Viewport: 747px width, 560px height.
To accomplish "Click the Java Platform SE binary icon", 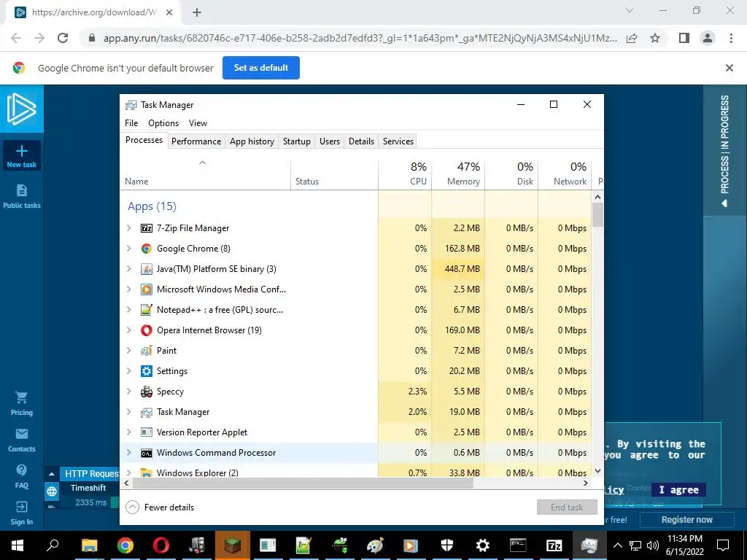I will pos(146,269).
